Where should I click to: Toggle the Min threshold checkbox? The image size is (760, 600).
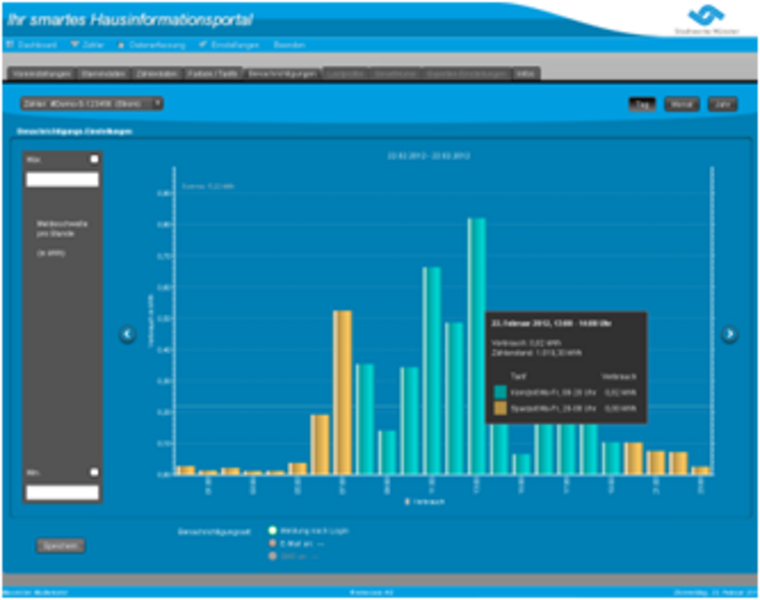pyautogui.click(x=95, y=472)
